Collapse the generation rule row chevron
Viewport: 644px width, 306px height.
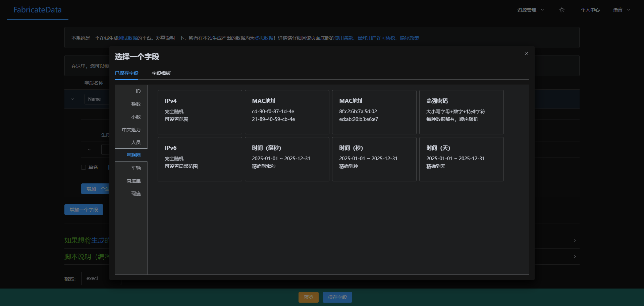click(x=89, y=149)
